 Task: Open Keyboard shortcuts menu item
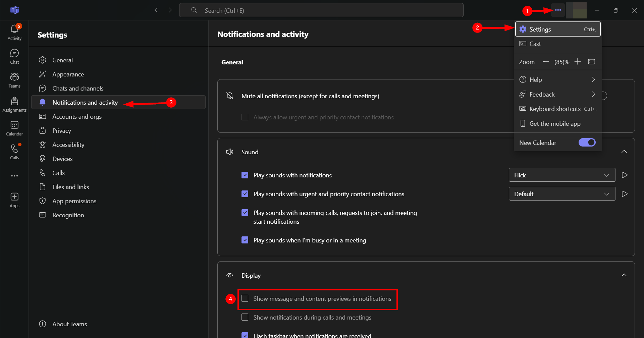[x=555, y=109]
